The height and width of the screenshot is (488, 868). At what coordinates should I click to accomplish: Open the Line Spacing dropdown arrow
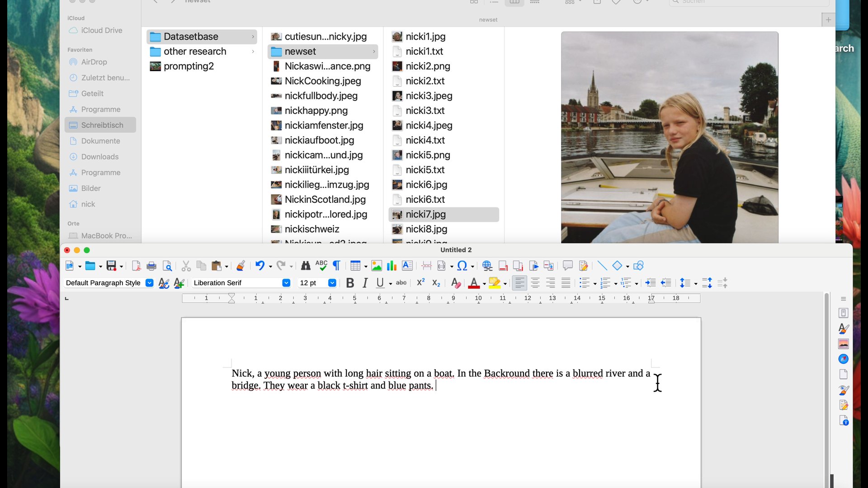696,284
